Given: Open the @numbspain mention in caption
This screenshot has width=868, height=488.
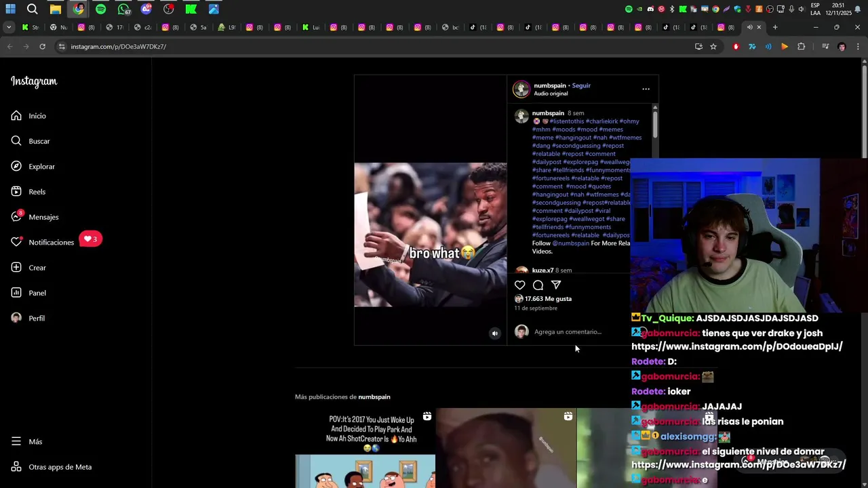Looking at the screenshot, I should click(570, 243).
